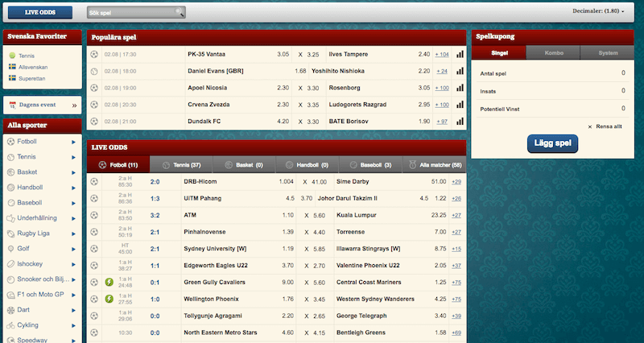Open statistics chart for Daniel Evans match
Viewport: 644px width, 343px height.
460,71
